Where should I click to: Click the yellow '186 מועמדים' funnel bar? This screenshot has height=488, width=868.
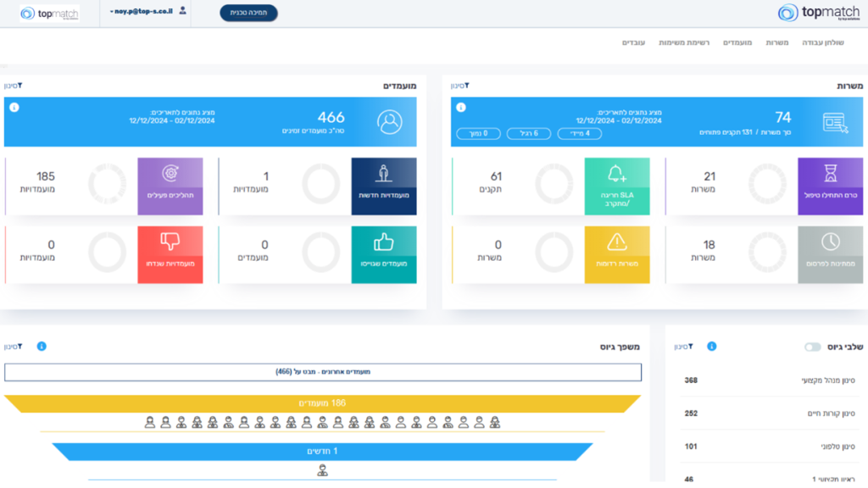[322, 403]
